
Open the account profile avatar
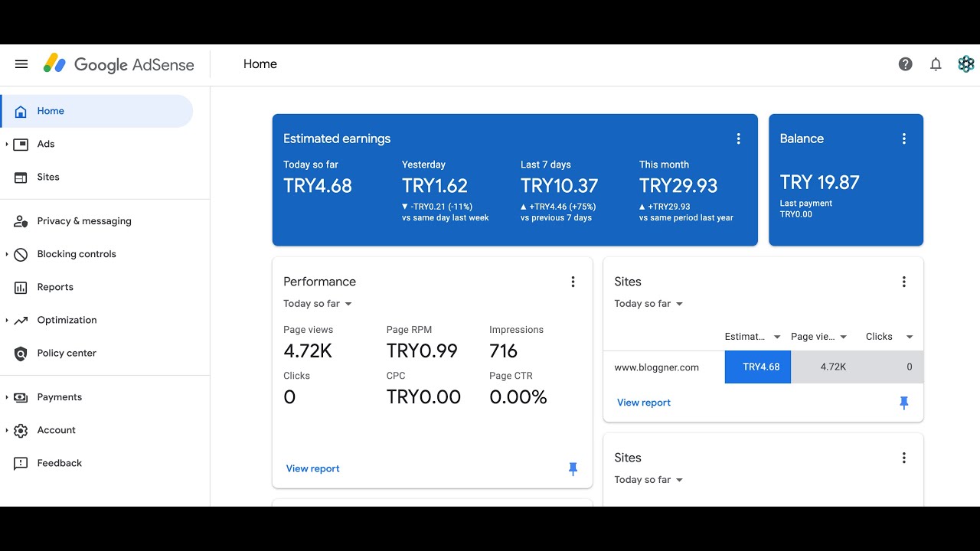pos(966,64)
